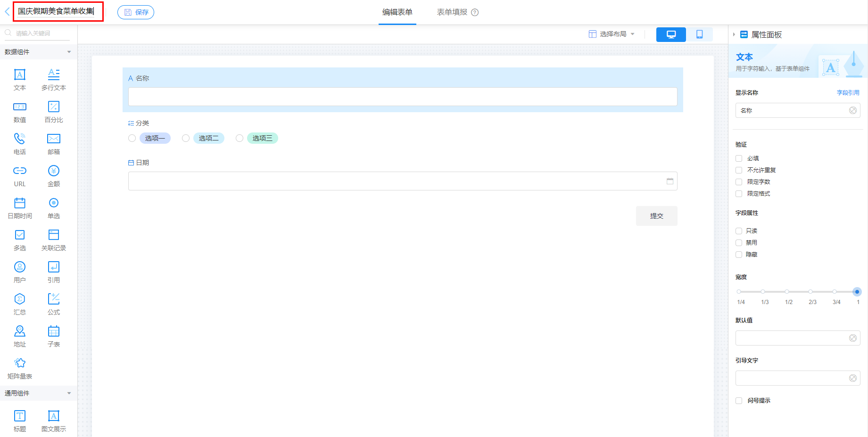The height and width of the screenshot is (437, 868).
Task: Set width slider to 1/2
Action: [x=787, y=292]
